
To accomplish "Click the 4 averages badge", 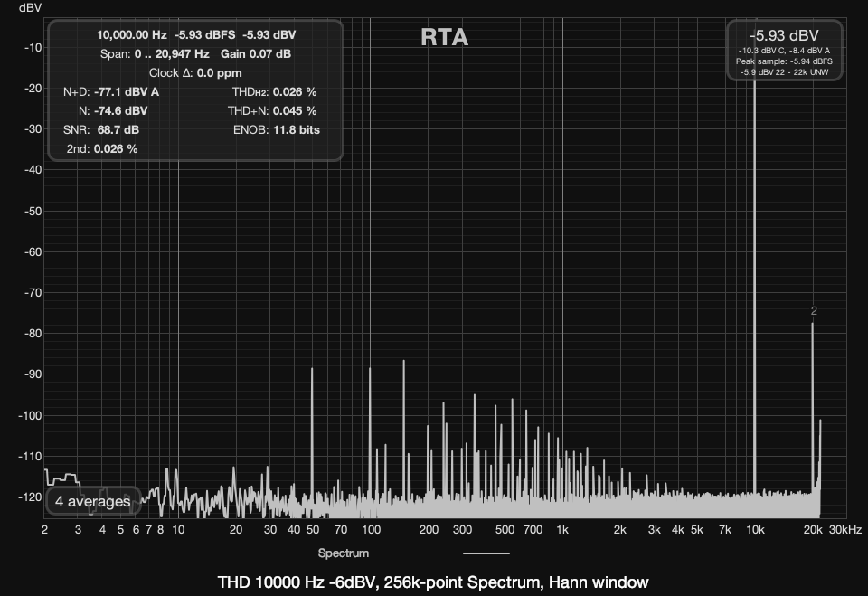I will click(x=92, y=501).
